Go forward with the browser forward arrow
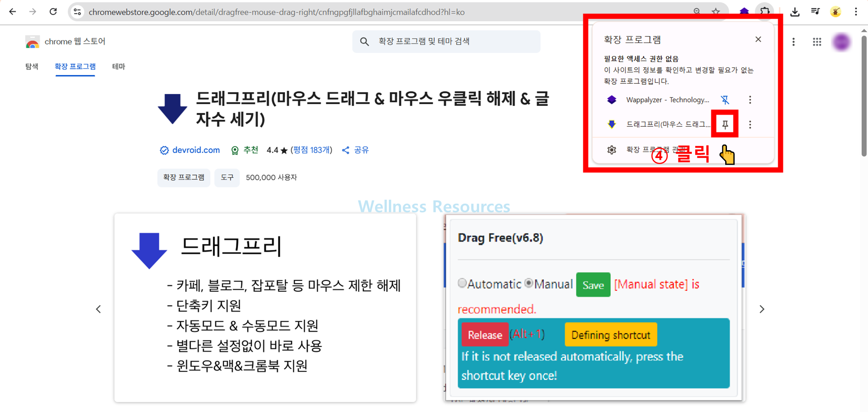The image size is (868, 412). (33, 12)
